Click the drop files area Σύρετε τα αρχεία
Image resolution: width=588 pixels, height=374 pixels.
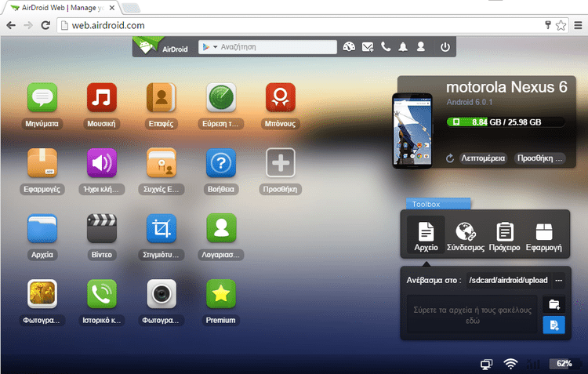[473, 314]
